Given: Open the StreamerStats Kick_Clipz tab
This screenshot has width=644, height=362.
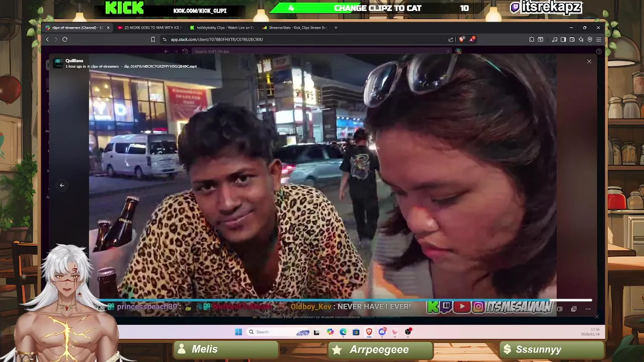Looking at the screenshot, I should coord(294,28).
